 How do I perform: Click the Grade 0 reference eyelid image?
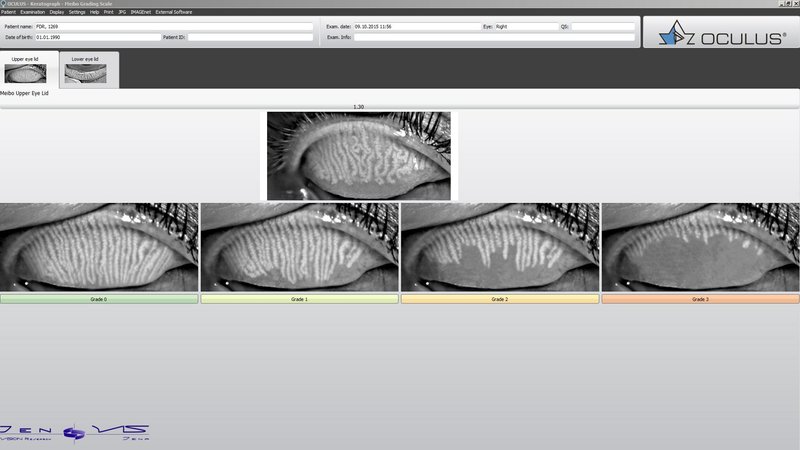coord(100,247)
